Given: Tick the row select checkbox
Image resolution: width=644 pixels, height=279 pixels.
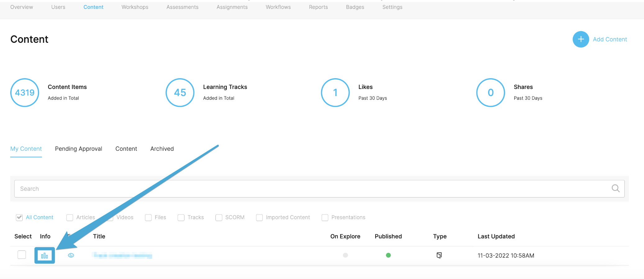Looking at the screenshot, I should click(x=22, y=255).
